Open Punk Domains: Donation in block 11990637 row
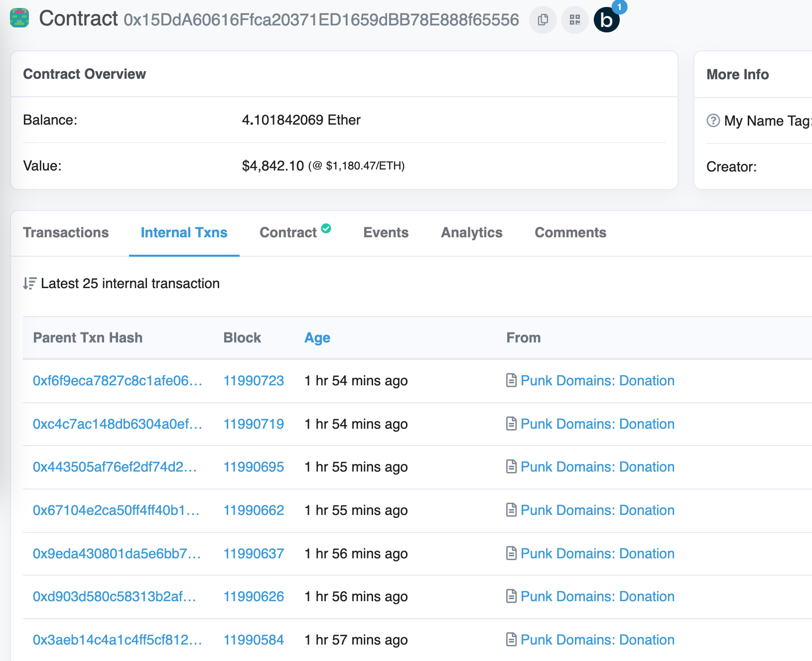The image size is (812, 661). (597, 553)
